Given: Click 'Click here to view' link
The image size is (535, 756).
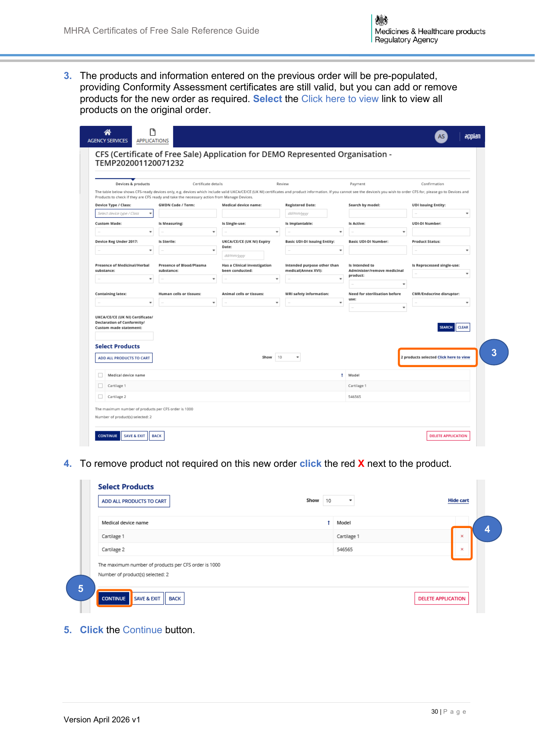Looking at the screenshot, I should coord(454,357).
